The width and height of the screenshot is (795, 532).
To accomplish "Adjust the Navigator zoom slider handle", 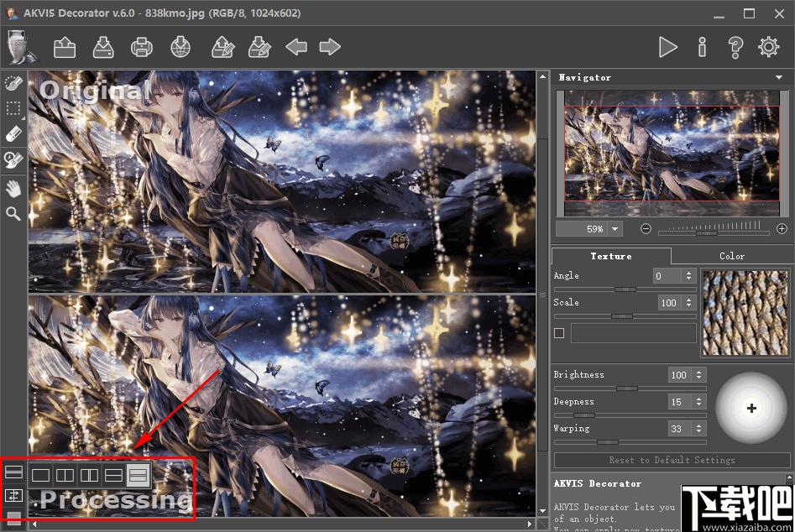I will tap(706, 233).
